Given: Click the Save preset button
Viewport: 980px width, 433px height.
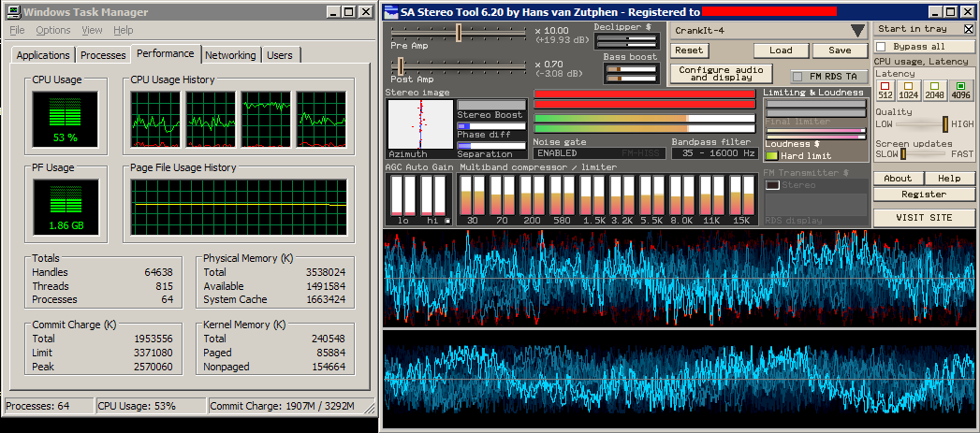Looking at the screenshot, I should 840,51.
